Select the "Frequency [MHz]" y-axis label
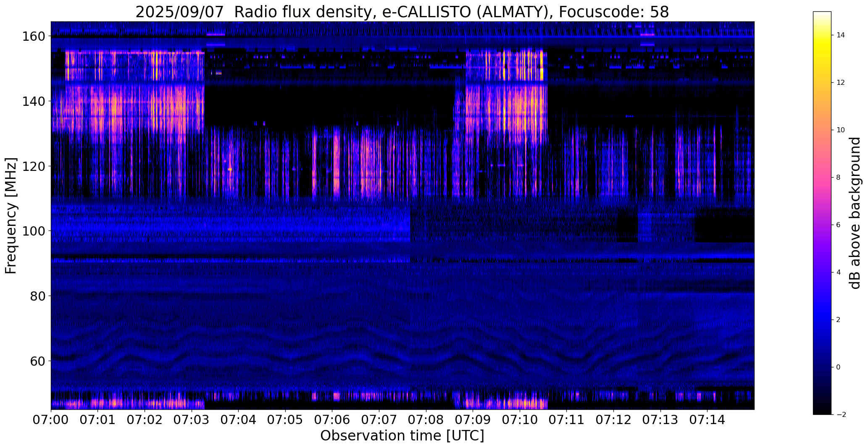Screen dimensions: 868x448 [11, 215]
